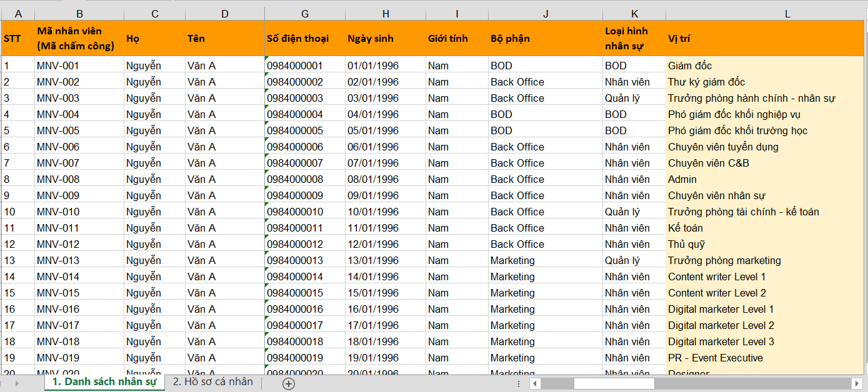Select birth date cell '07/01/1996'
Viewport: 868px width, 392px height.
(386, 163)
